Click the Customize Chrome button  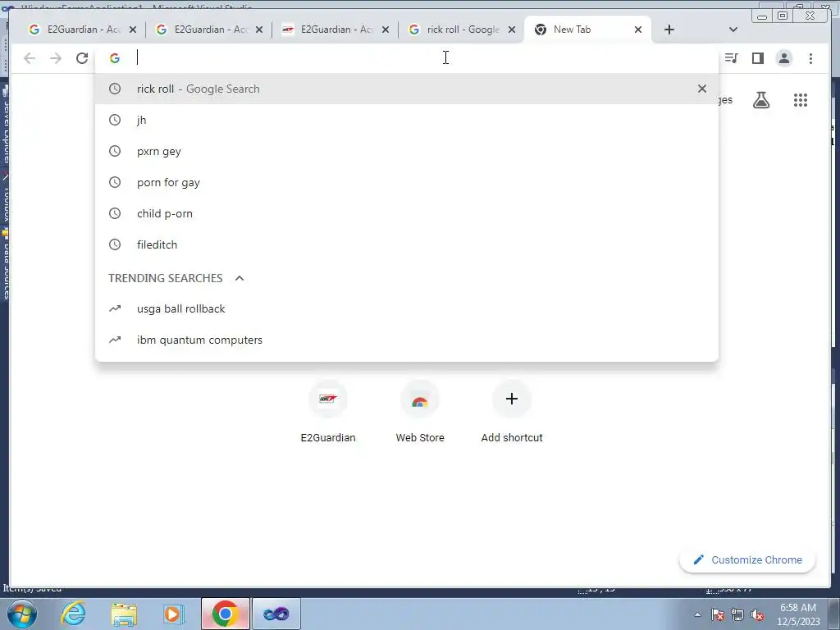click(x=747, y=559)
